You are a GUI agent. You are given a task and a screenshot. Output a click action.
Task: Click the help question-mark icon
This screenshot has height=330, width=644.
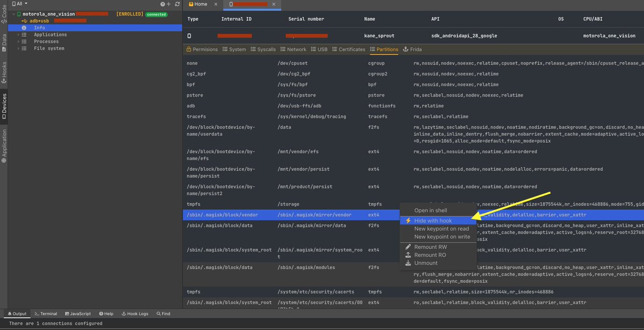(163, 4)
